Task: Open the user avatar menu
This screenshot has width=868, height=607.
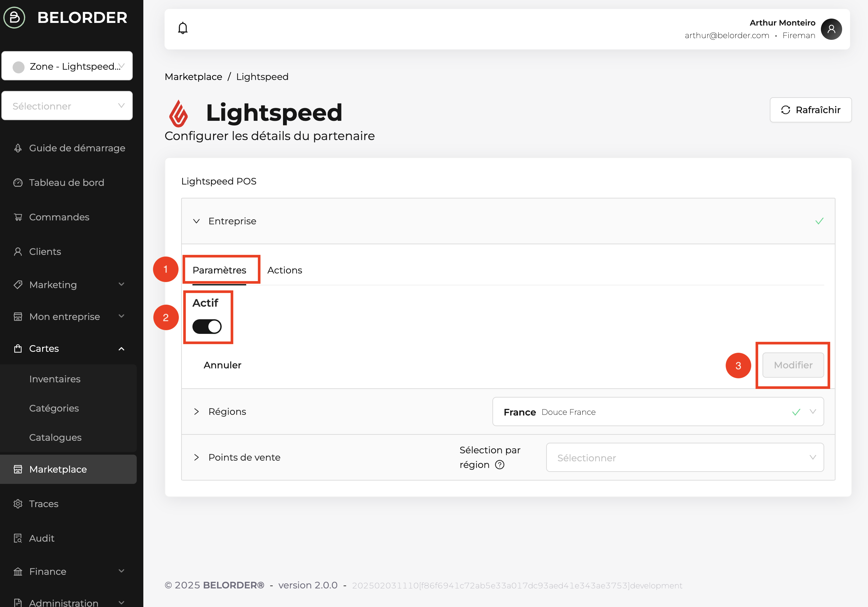Action: click(x=831, y=29)
